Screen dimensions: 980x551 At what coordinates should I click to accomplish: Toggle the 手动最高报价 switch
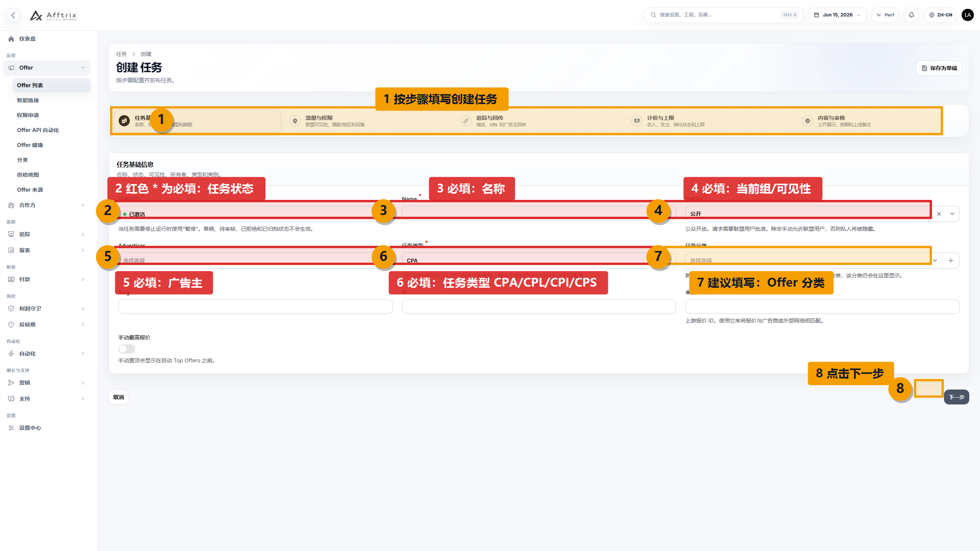pyautogui.click(x=127, y=349)
